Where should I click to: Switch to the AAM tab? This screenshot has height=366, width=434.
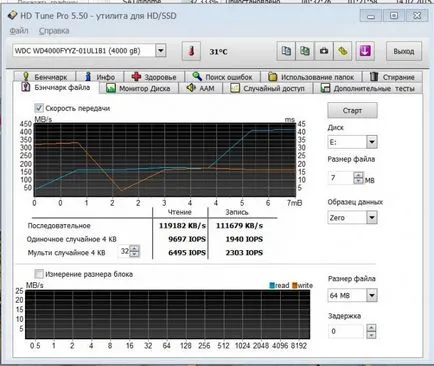coord(200,88)
